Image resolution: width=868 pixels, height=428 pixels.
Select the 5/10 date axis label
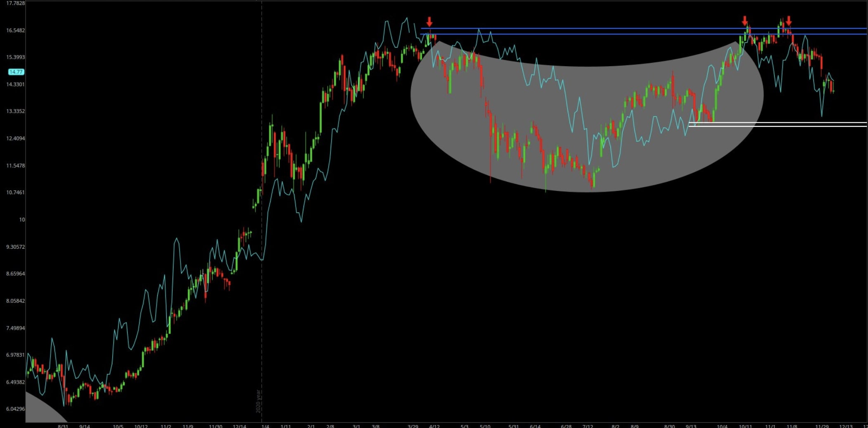(485, 426)
